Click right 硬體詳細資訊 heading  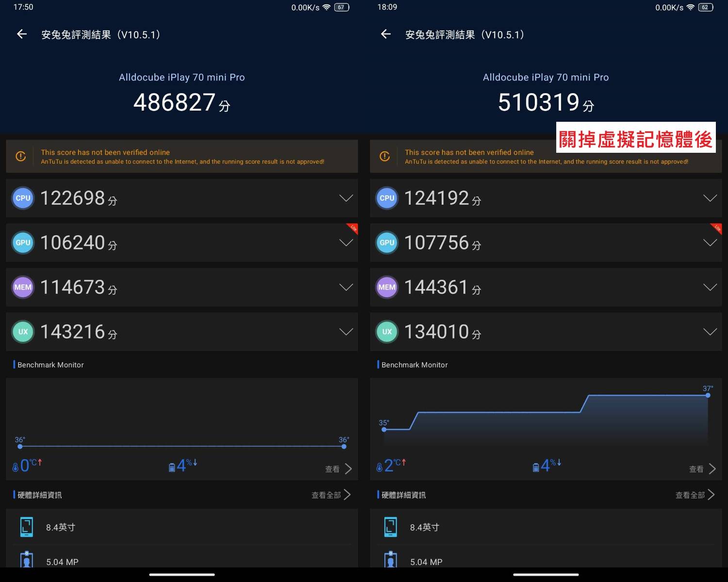point(404,495)
